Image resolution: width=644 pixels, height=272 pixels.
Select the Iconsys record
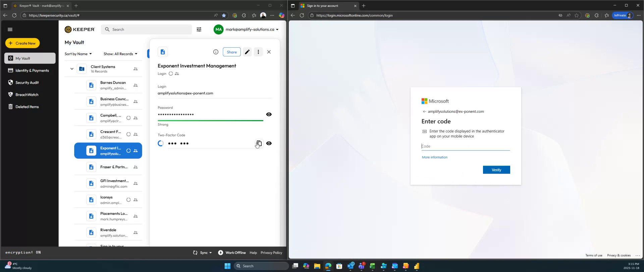(108, 200)
